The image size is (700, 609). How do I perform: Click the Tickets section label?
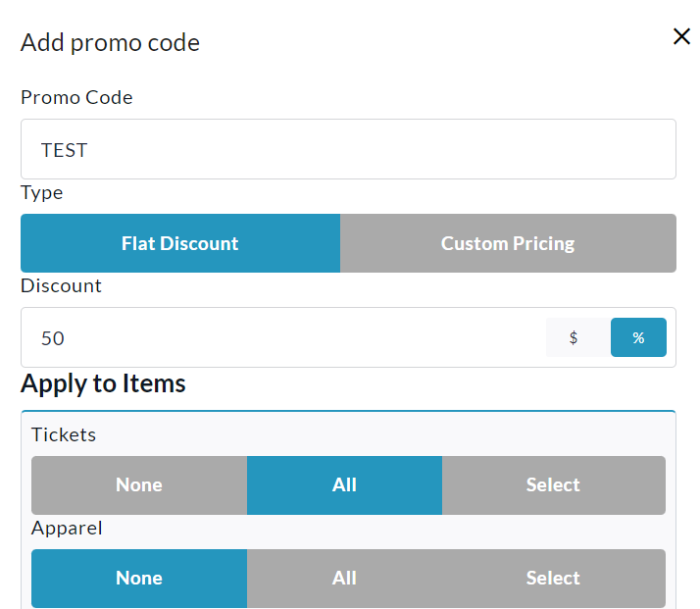coord(64,434)
